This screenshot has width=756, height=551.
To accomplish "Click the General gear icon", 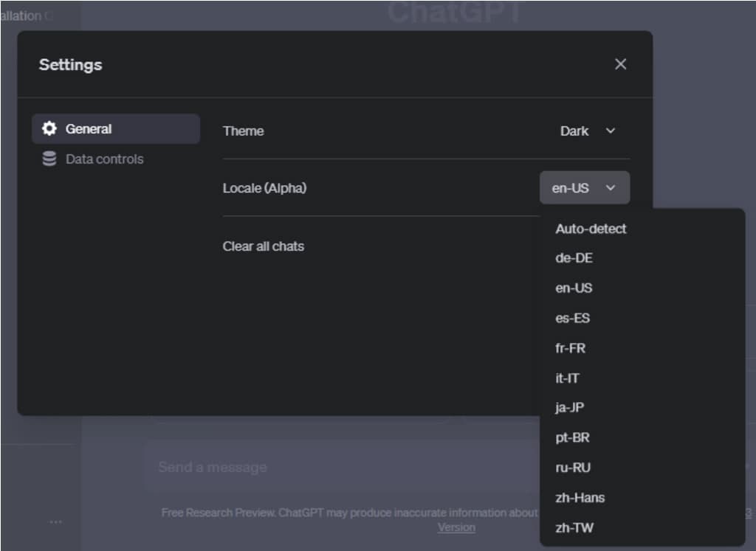I will (x=49, y=128).
